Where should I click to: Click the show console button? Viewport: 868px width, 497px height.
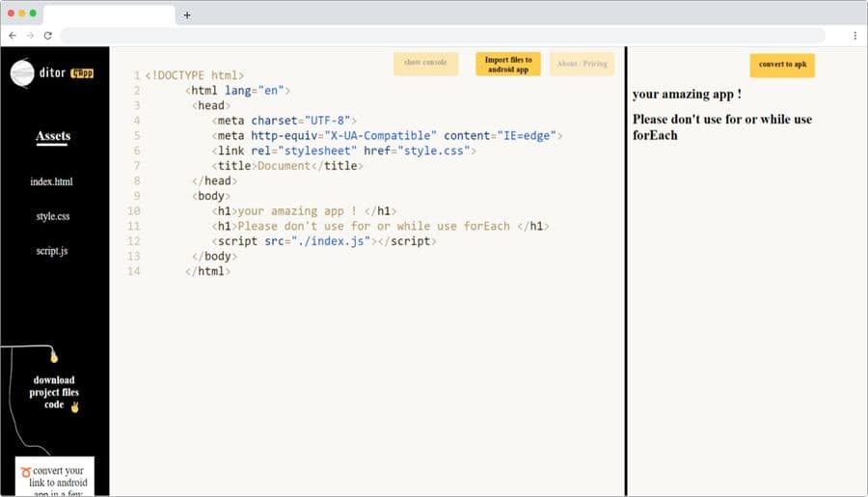click(425, 63)
